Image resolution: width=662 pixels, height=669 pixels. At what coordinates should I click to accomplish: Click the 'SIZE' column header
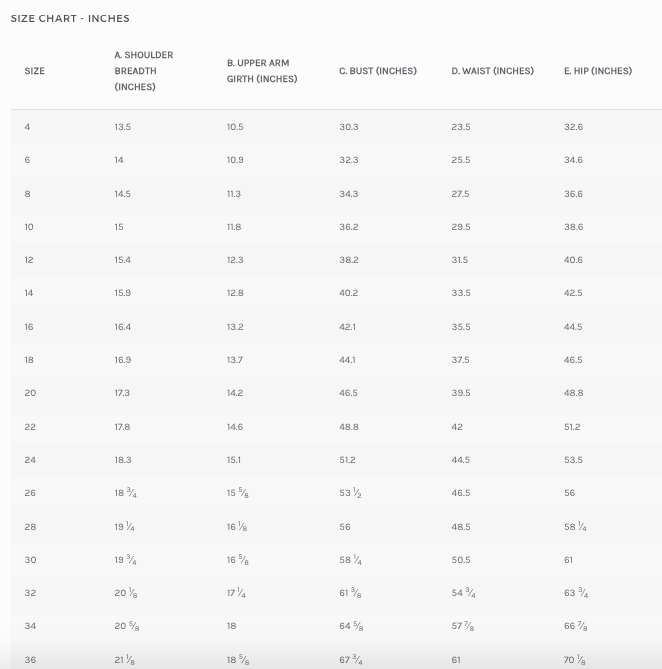tap(35, 71)
